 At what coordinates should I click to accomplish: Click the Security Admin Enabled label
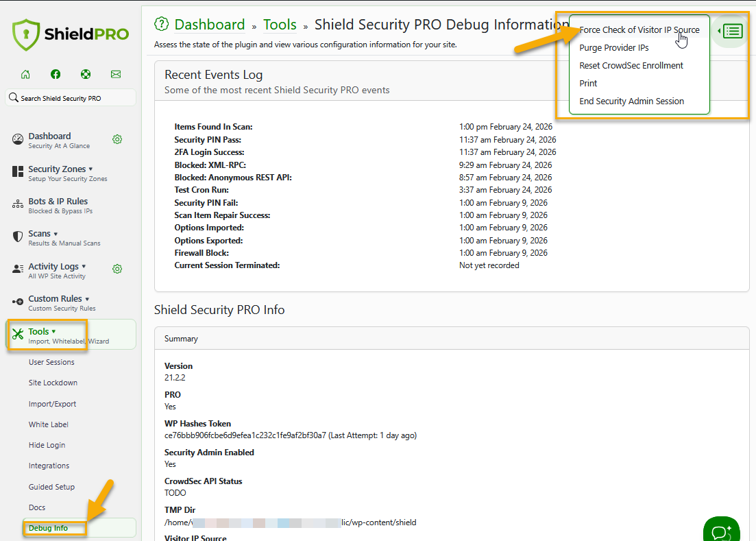click(x=209, y=453)
